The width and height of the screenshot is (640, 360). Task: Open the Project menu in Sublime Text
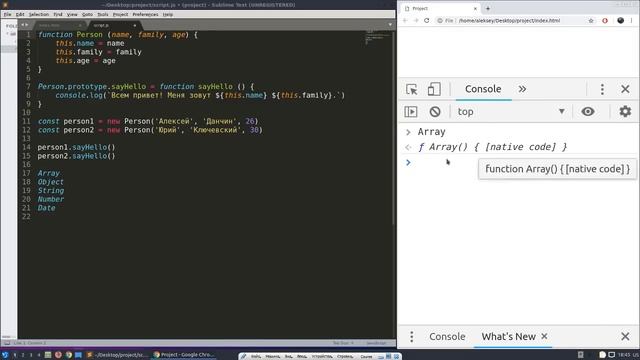point(120,14)
